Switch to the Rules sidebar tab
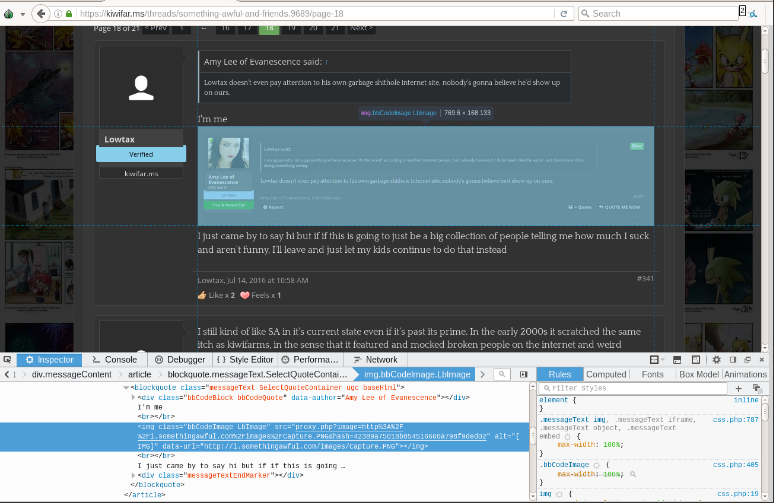This screenshot has width=774, height=503. (560, 374)
